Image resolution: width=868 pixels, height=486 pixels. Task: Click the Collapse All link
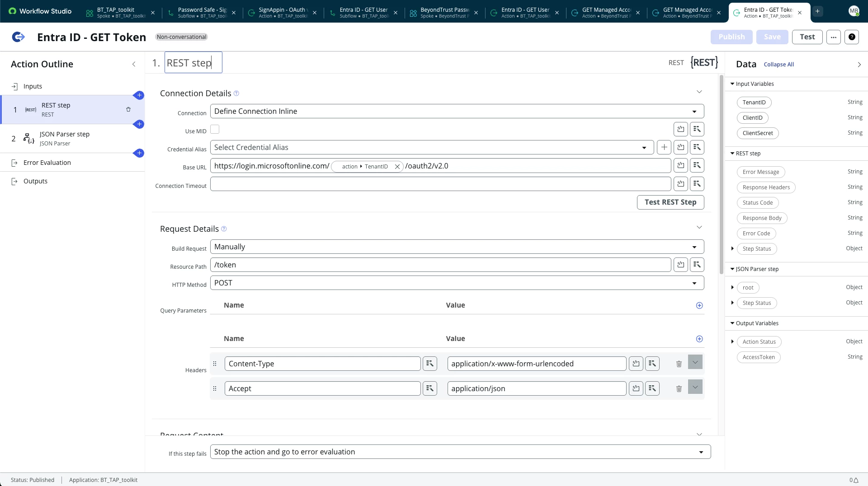pyautogui.click(x=779, y=65)
